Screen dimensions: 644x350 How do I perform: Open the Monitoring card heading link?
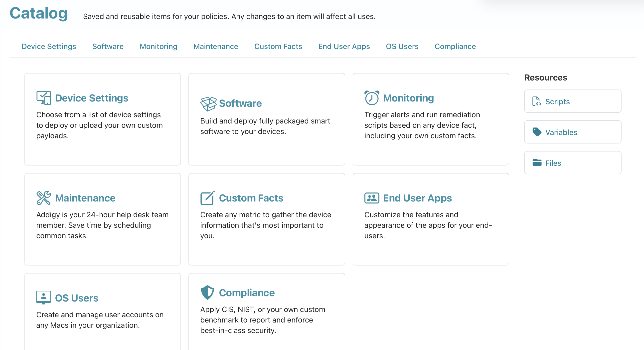pyautogui.click(x=408, y=98)
